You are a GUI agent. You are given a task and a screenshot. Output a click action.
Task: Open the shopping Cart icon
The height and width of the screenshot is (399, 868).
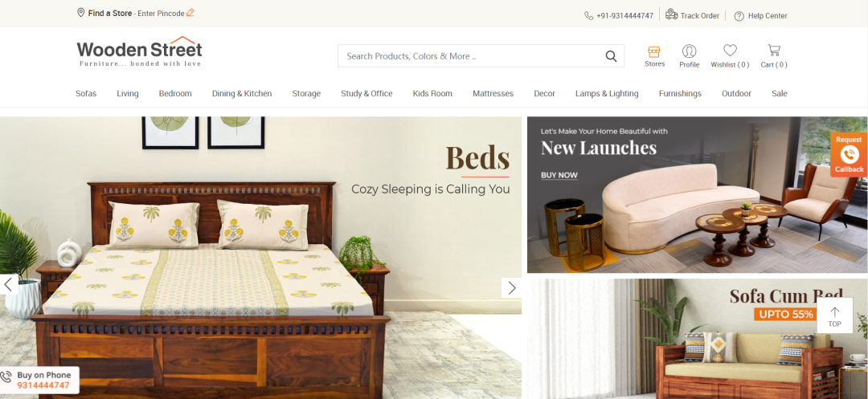click(x=774, y=51)
